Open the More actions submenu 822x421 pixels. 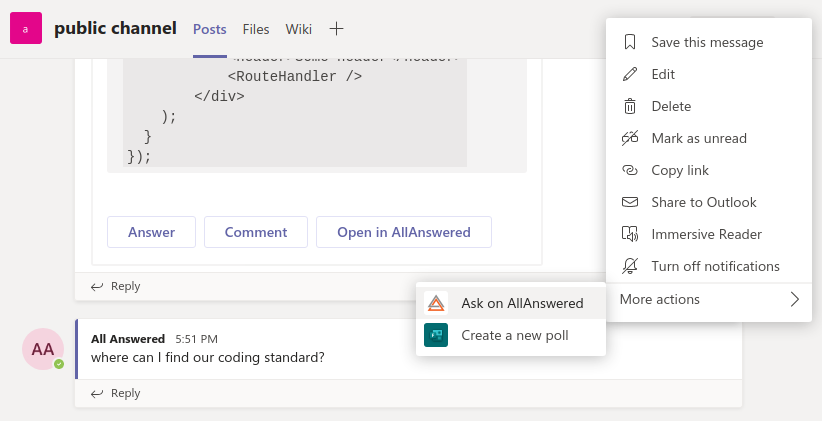point(709,299)
